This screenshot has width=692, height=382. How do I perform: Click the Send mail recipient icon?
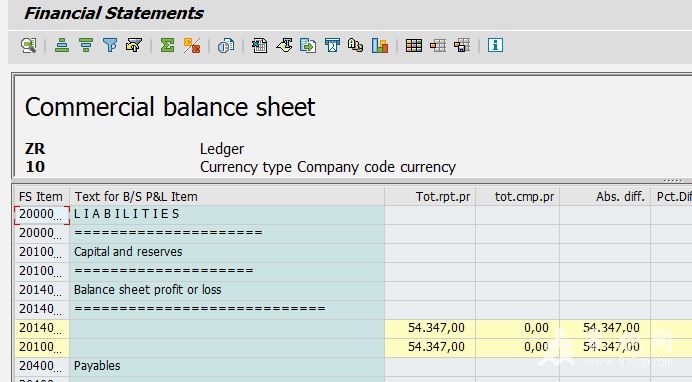tap(332, 45)
